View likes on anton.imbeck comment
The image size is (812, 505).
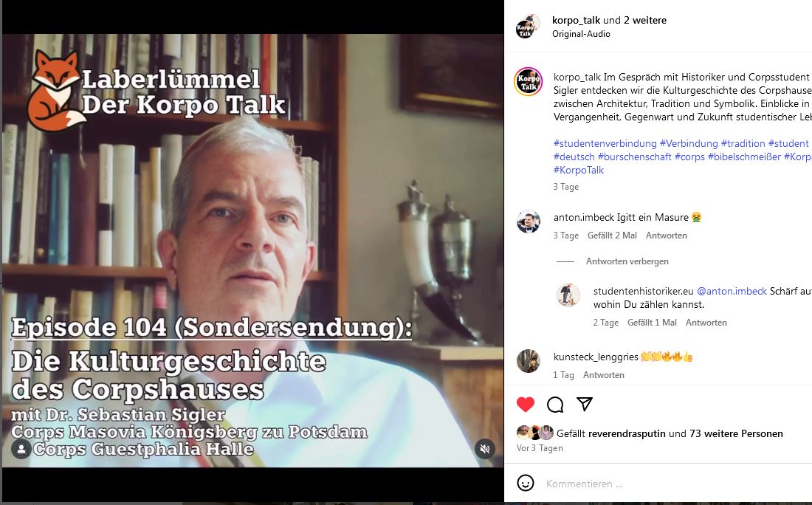pyautogui.click(x=612, y=236)
